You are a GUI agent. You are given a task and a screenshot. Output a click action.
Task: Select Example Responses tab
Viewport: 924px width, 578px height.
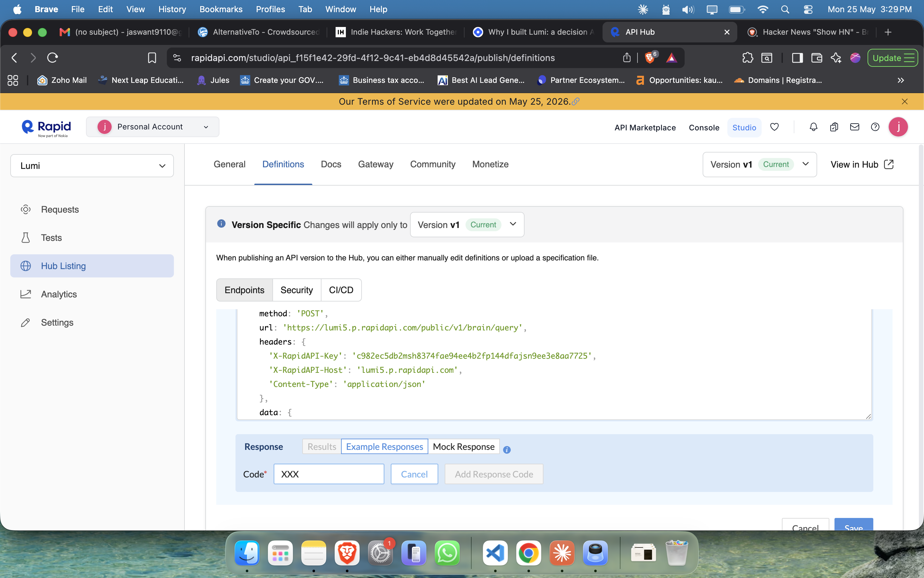point(384,446)
